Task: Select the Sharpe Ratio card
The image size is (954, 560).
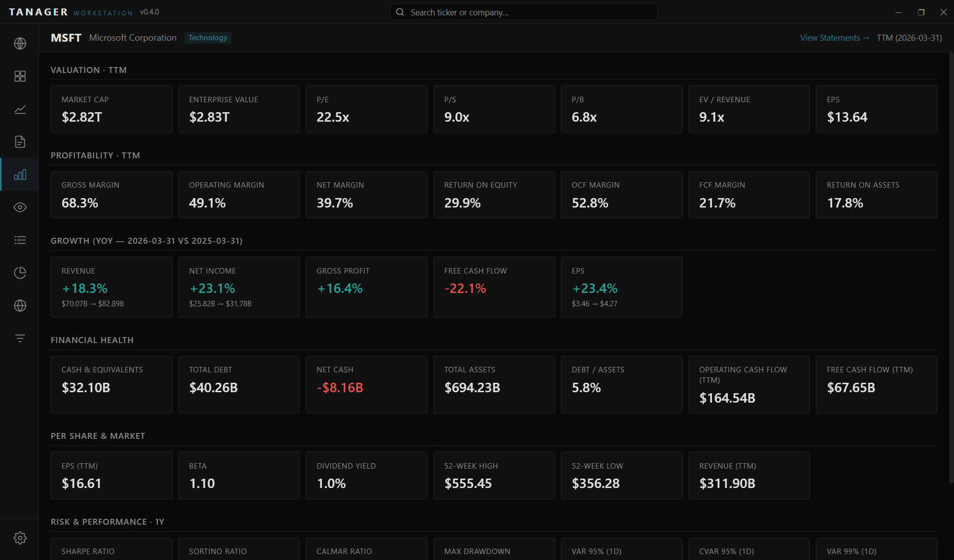Action: pyautogui.click(x=111, y=549)
